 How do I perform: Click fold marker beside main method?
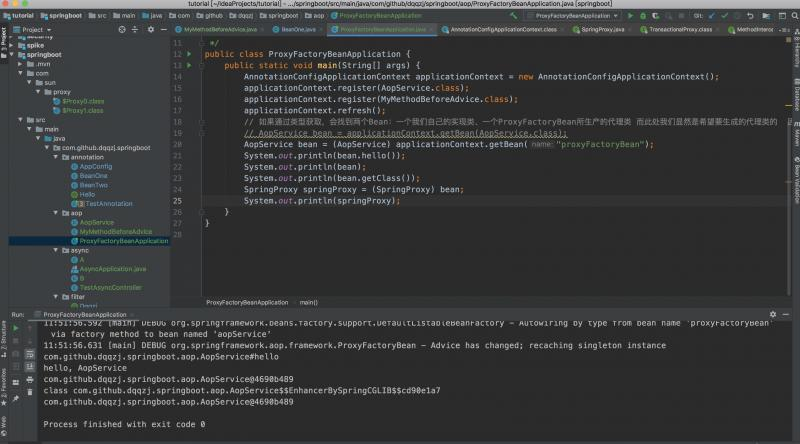pos(202,65)
